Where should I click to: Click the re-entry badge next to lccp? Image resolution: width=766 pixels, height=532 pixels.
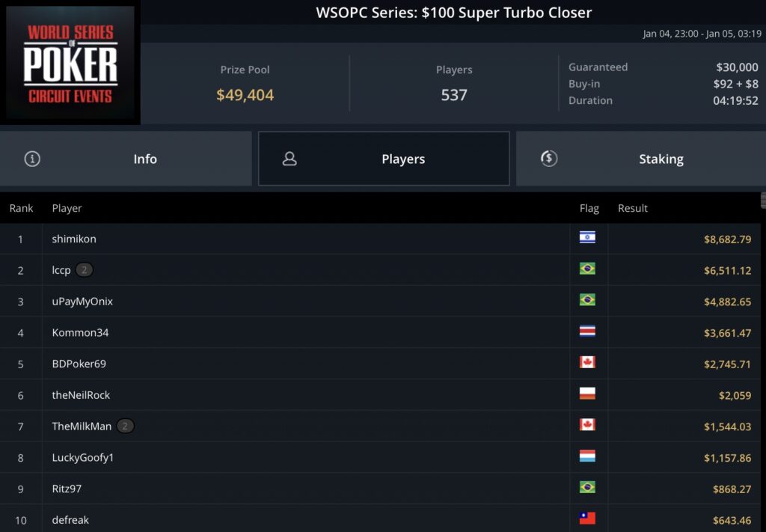point(84,270)
